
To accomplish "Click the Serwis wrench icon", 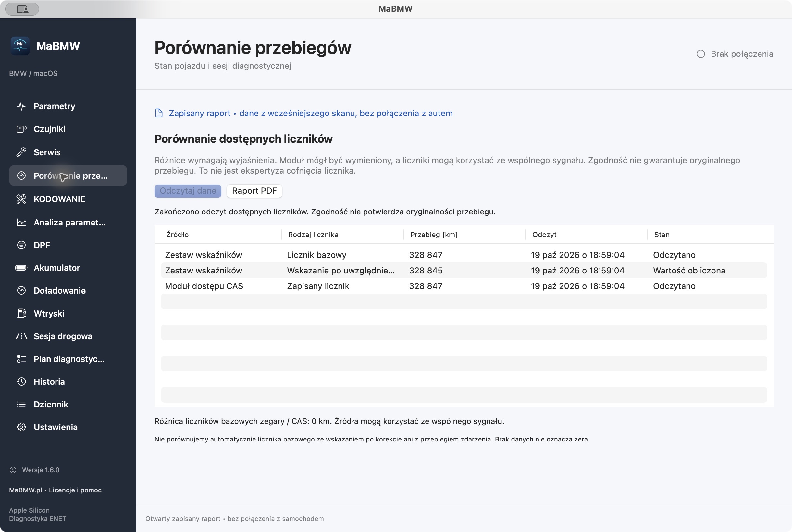I will pos(21,152).
